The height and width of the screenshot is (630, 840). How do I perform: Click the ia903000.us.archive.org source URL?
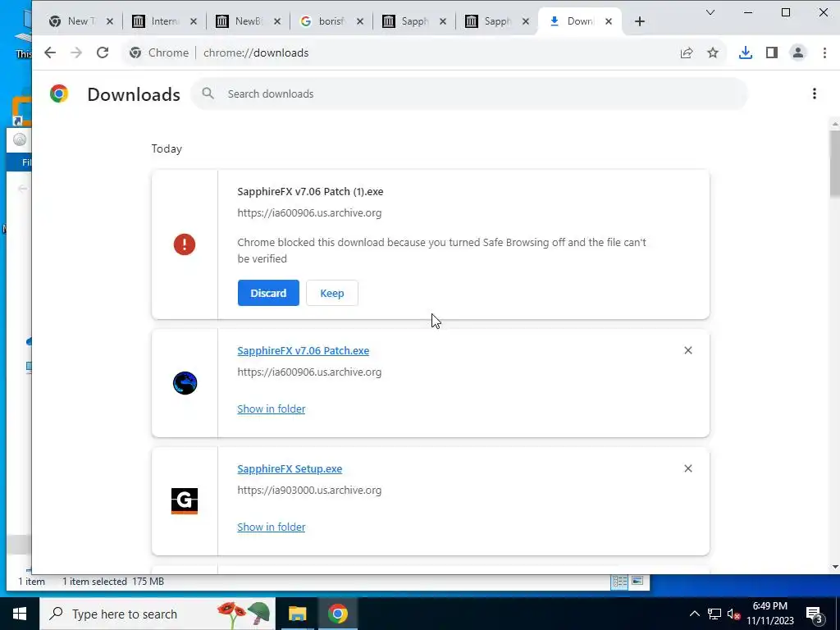tap(309, 491)
